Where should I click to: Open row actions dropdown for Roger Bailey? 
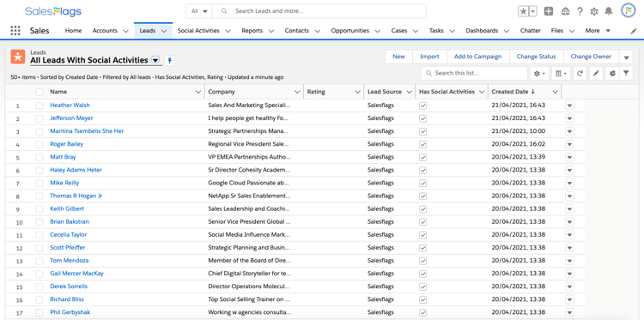569,144
